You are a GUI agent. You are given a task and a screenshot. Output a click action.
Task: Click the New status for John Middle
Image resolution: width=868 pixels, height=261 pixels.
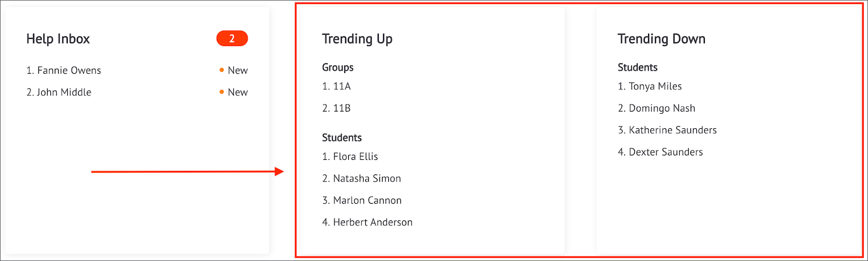[238, 92]
